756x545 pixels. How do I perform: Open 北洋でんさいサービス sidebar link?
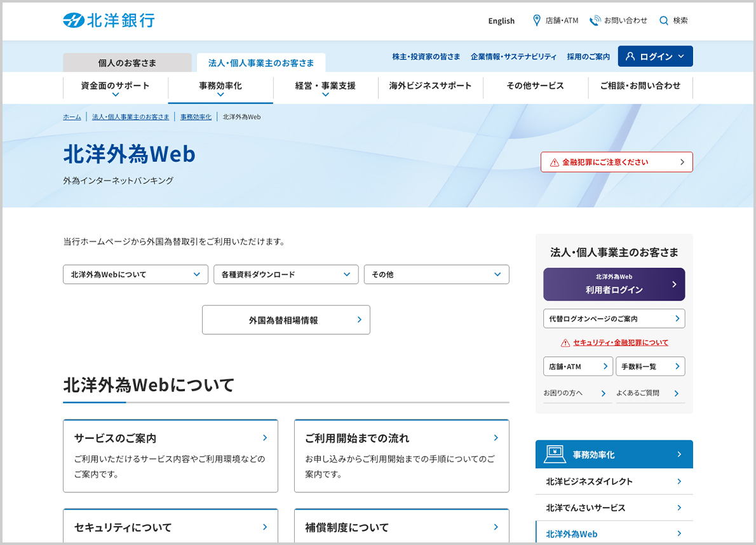(x=614, y=508)
